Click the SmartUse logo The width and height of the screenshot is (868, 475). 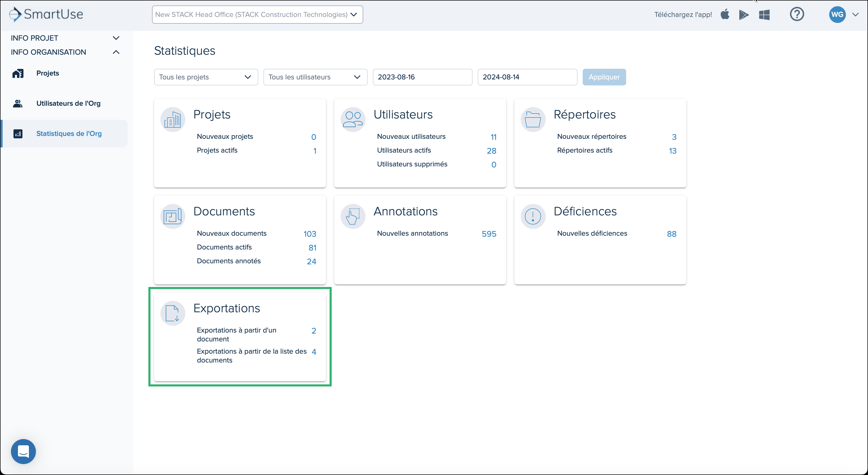46,14
